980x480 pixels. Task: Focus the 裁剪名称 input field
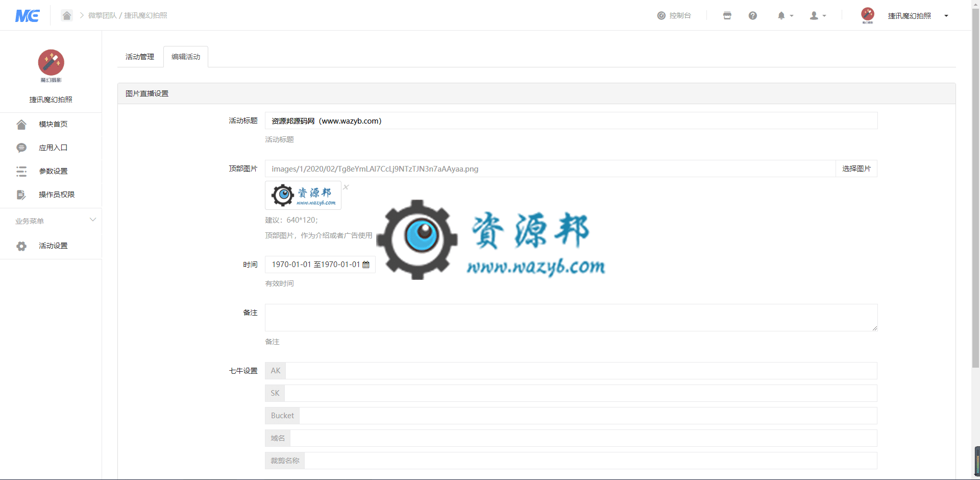[591, 461]
